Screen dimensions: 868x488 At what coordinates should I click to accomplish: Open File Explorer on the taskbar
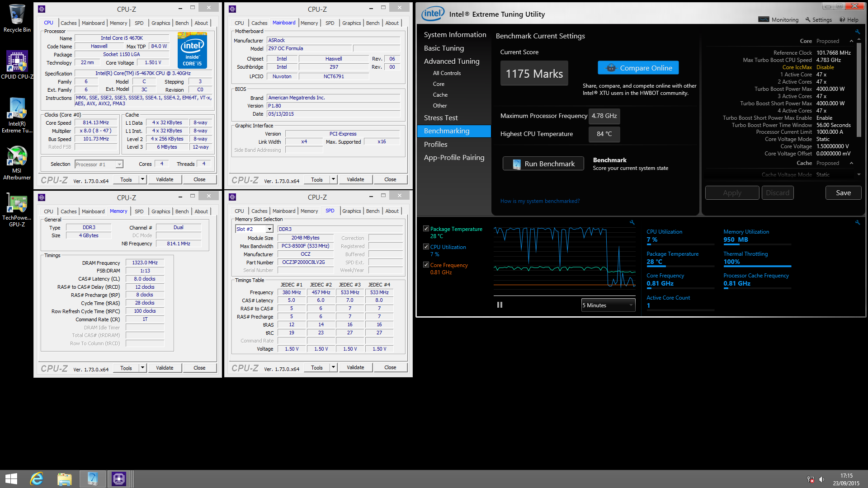click(x=64, y=479)
